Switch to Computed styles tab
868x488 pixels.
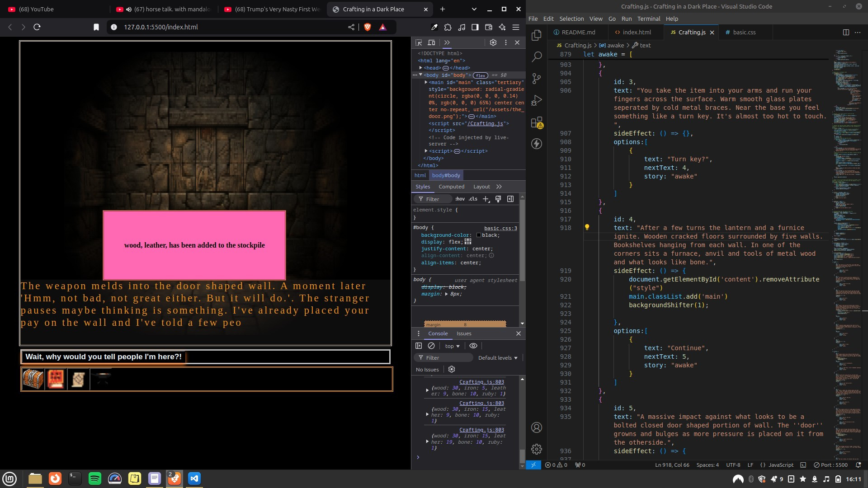(x=451, y=187)
